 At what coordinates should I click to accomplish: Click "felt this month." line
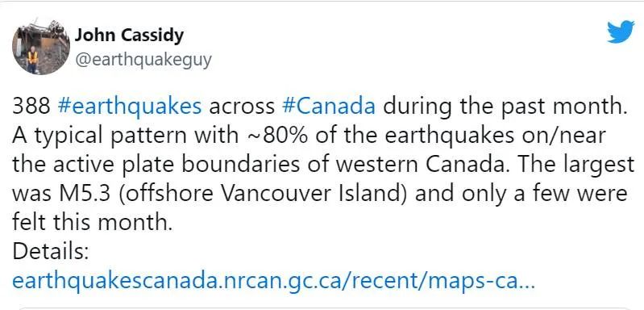(92, 223)
